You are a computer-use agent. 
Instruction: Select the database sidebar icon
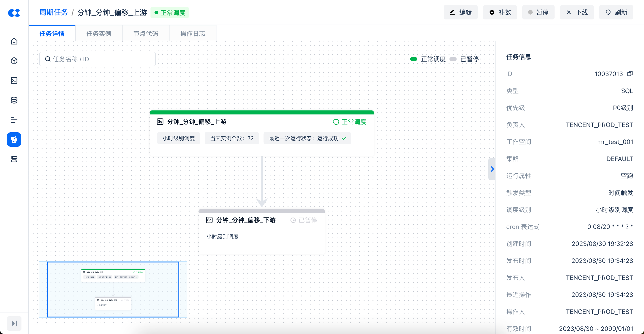[x=14, y=100]
